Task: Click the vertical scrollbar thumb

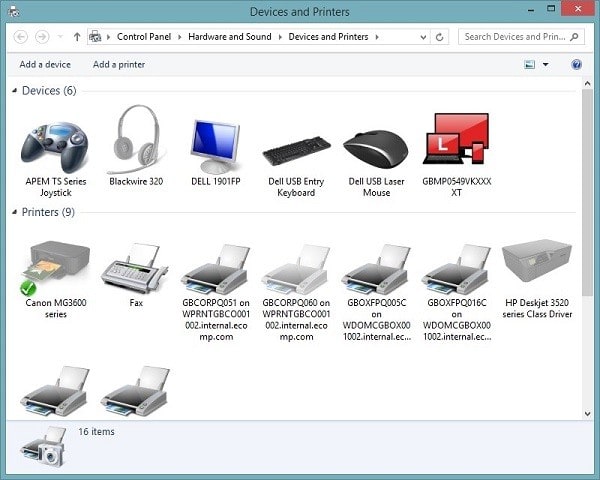Action: coord(587,192)
